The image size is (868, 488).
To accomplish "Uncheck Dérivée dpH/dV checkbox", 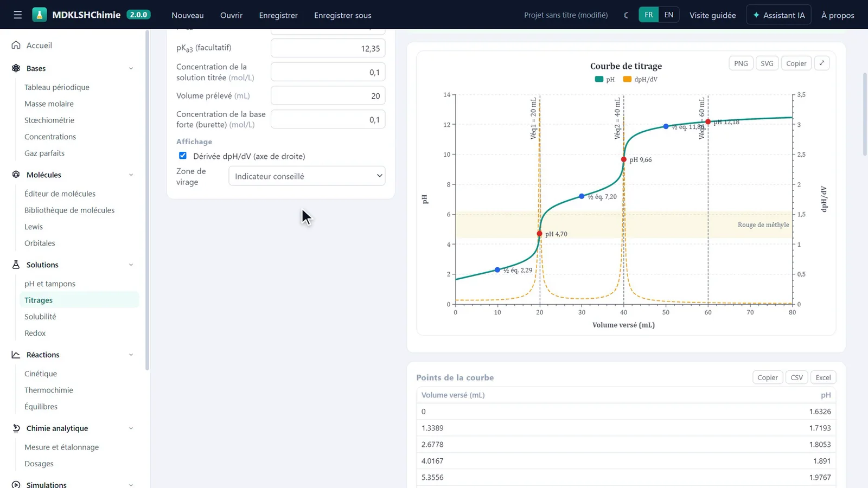I will (183, 156).
